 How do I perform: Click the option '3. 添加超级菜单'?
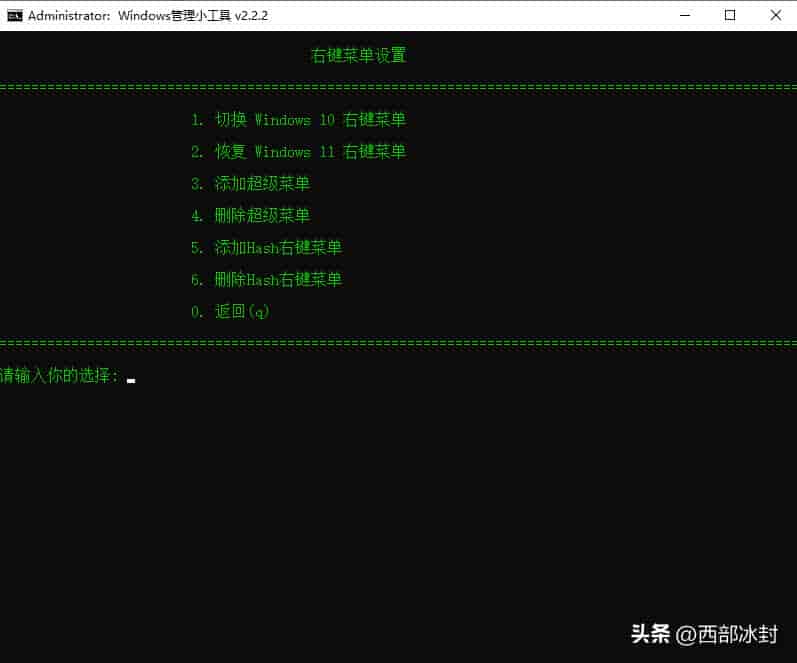click(250, 184)
